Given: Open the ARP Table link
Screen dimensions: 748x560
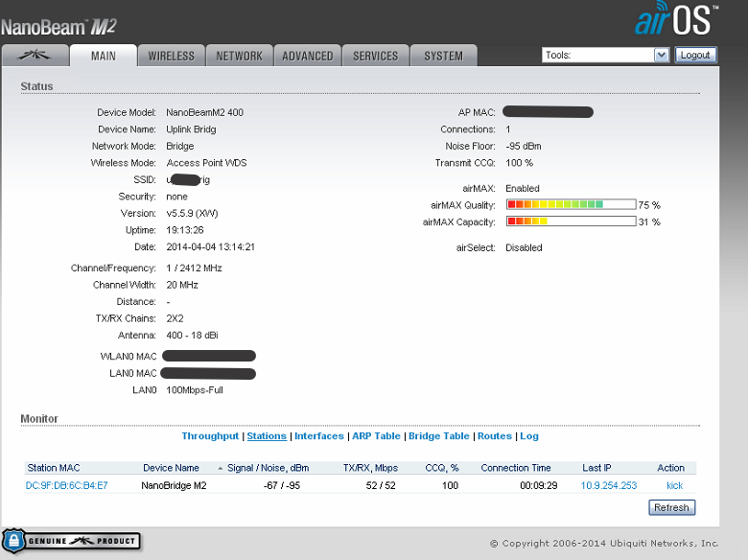Looking at the screenshot, I should tap(376, 436).
